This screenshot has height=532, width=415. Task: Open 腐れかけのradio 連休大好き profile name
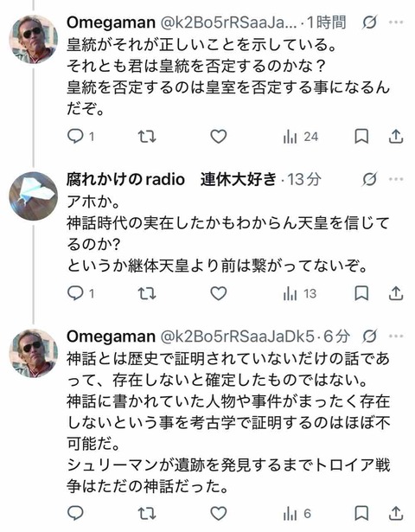171,179
